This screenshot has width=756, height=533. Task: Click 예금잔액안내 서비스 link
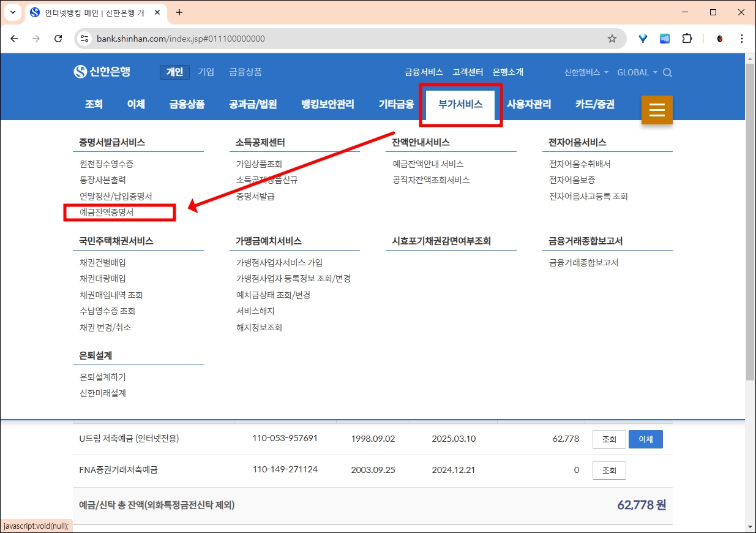click(x=428, y=164)
